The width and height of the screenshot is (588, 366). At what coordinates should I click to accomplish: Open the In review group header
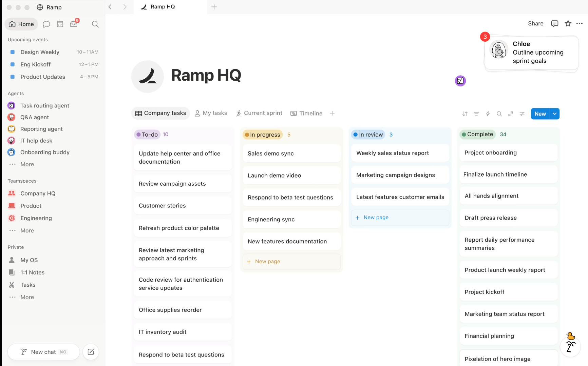click(368, 135)
